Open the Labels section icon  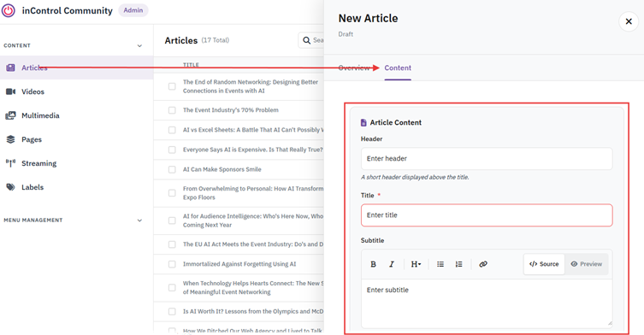[x=10, y=187]
